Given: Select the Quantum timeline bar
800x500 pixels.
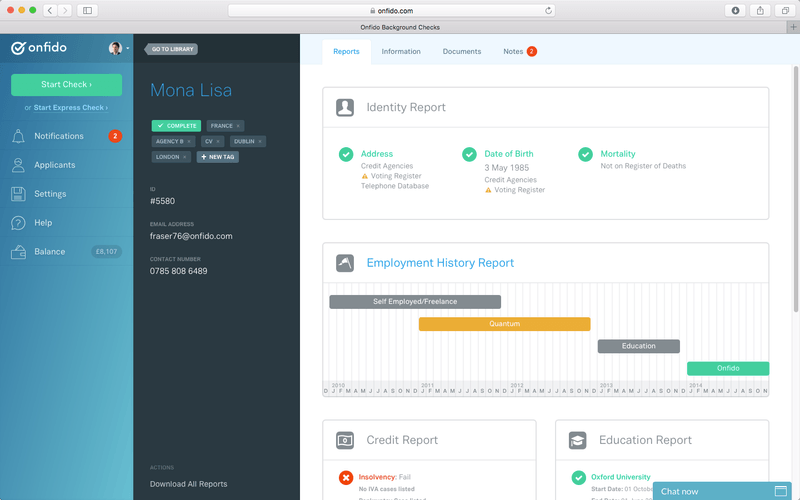Looking at the screenshot, I should pos(505,324).
